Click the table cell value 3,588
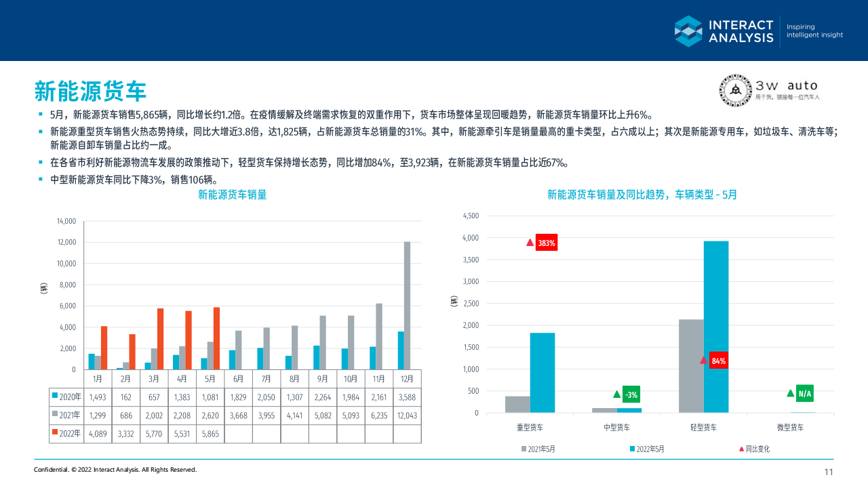868x488 pixels. (x=407, y=396)
